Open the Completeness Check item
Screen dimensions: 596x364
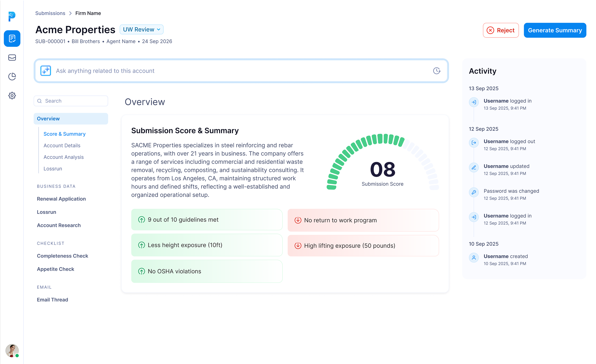[62, 256]
